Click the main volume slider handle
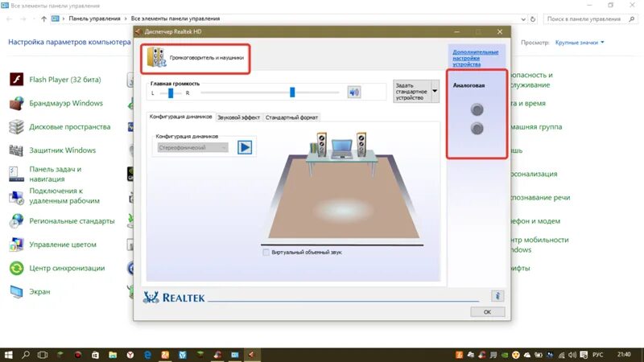 tap(292, 93)
